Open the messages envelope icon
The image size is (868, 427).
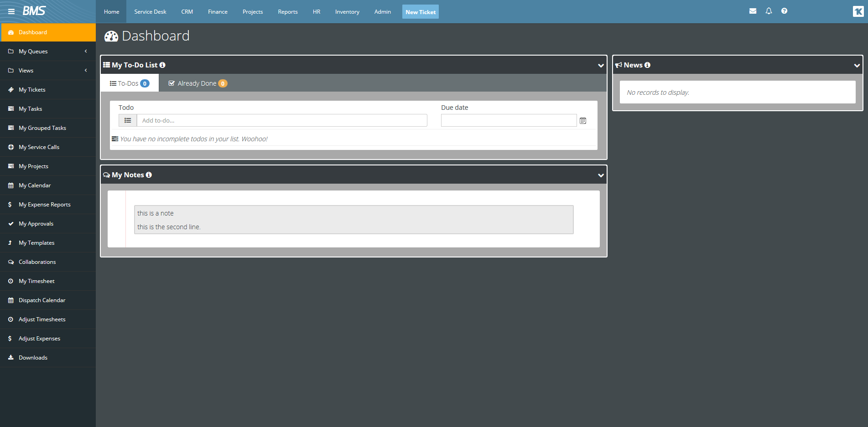[753, 10]
